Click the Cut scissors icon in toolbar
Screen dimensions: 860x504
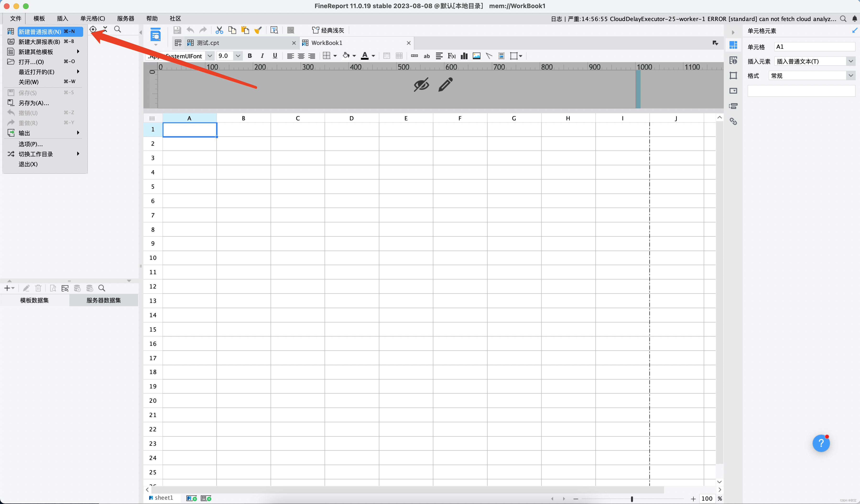coord(219,30)
